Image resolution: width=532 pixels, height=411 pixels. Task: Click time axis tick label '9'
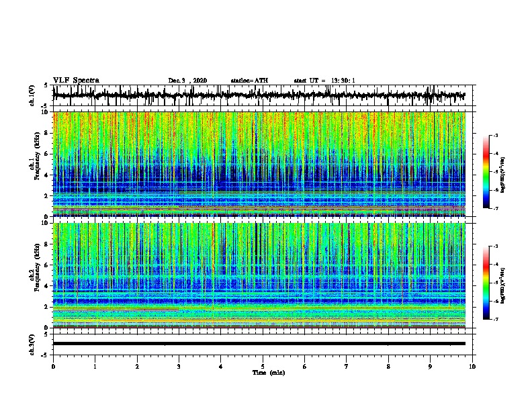(430, 367)
